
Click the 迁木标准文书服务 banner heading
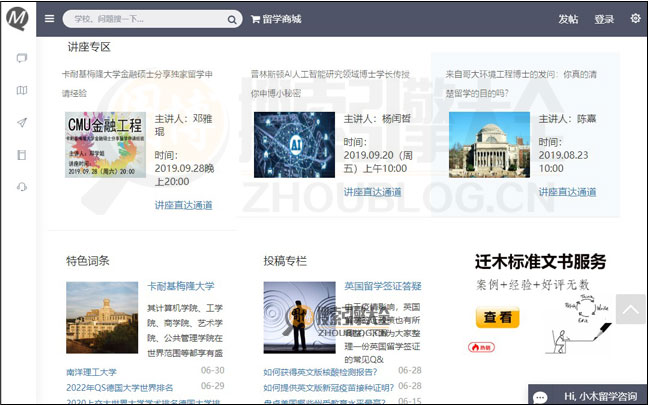pos(541,262)
